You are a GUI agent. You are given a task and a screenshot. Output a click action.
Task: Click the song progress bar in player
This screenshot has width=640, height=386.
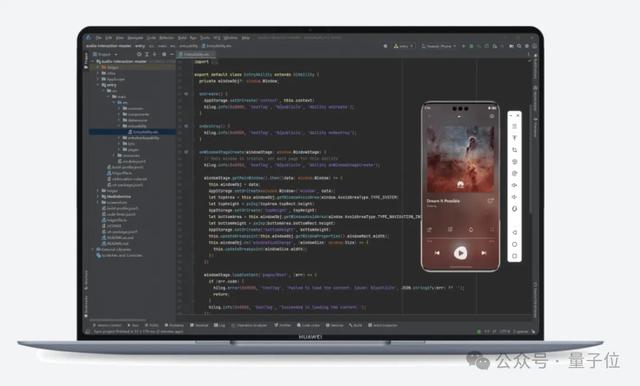tap(460, 239)
